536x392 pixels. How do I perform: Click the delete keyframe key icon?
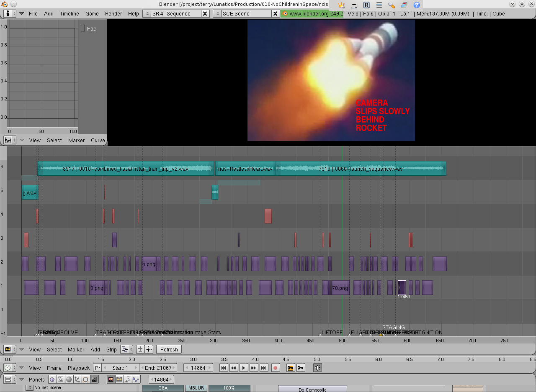coord(300,368)
